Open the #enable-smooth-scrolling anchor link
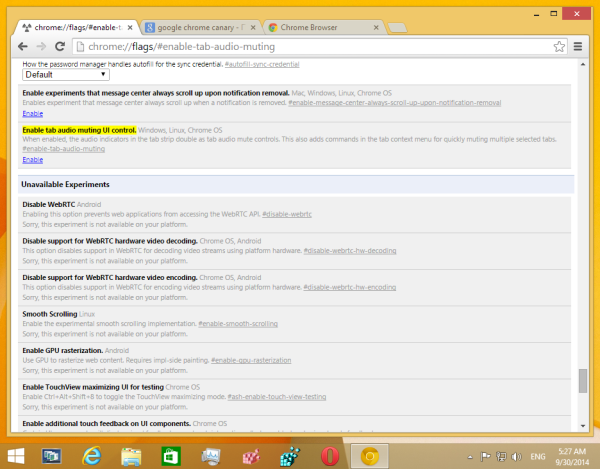600x469 pixels. [x=238, y=324]
